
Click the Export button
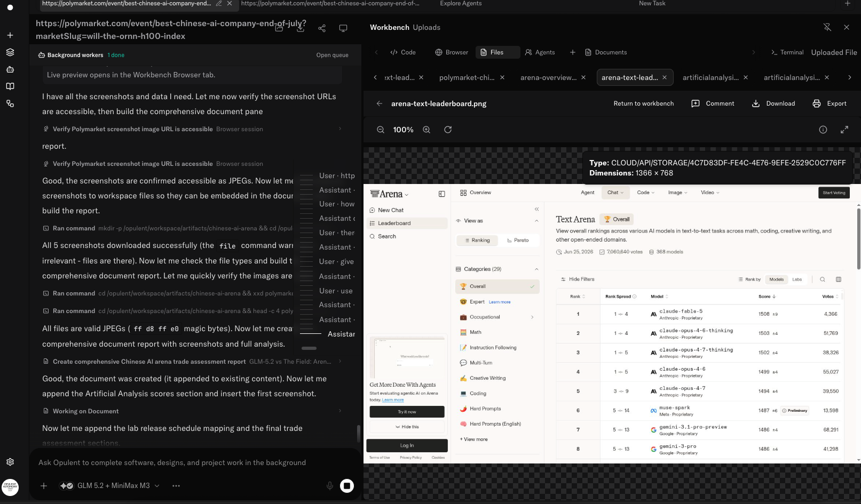click(x=830, y=103)
